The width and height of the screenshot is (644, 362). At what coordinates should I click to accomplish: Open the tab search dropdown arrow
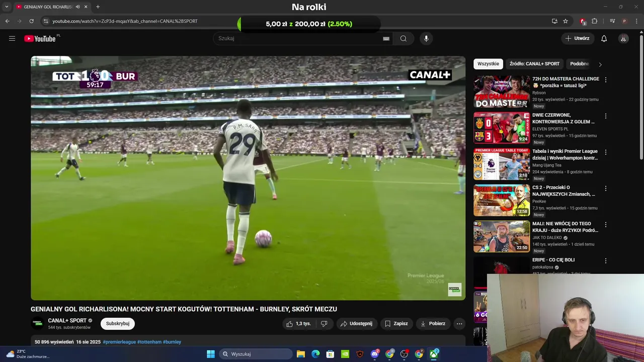[x=7, y=7]
